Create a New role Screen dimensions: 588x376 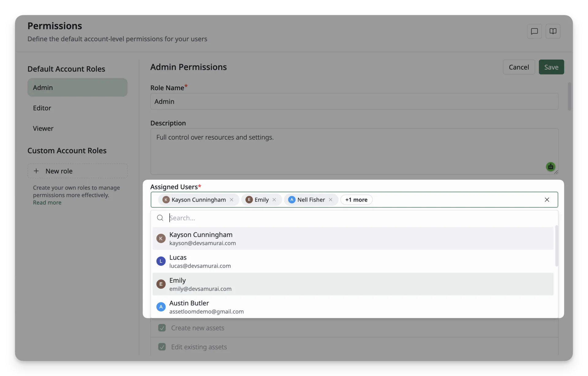click(77, 171)
